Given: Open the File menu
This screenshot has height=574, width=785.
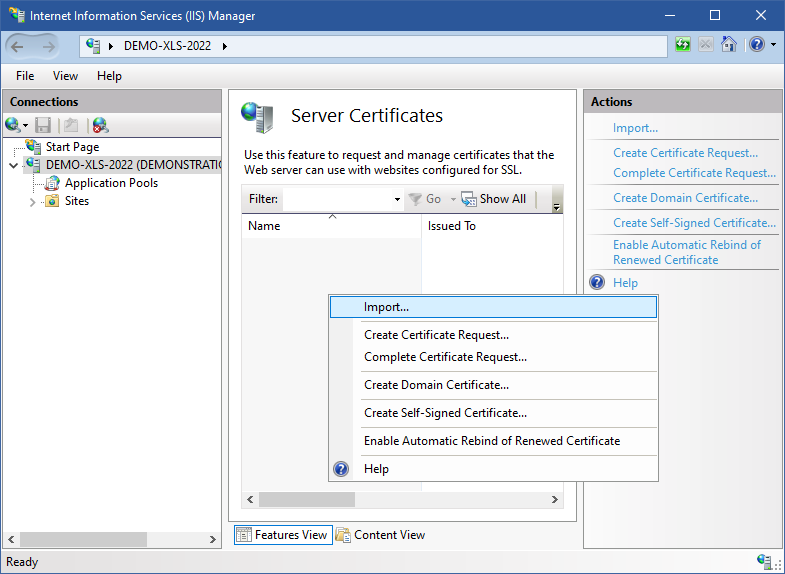Looking at the screenshot, I should coord(25,76).
